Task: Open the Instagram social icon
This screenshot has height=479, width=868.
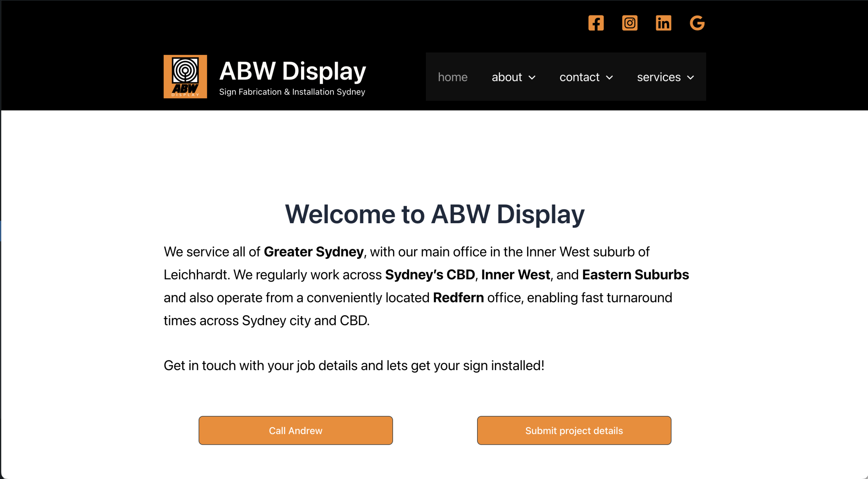Action: point(630,23)
